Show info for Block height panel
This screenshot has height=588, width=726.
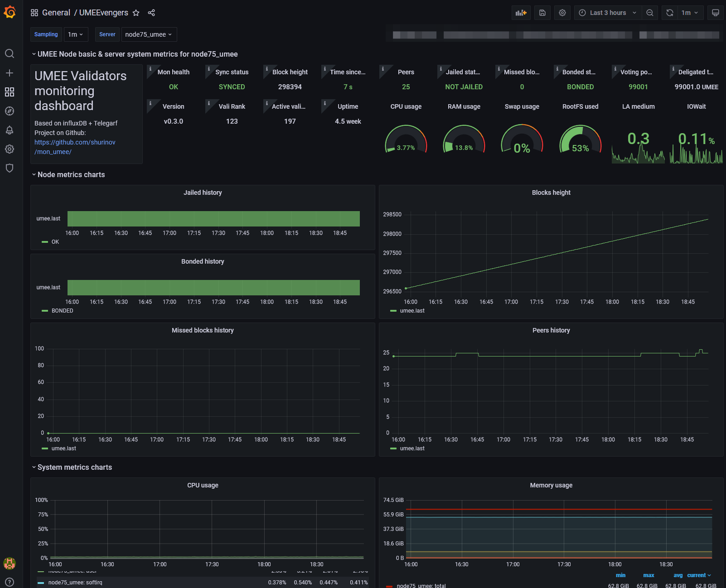coord(267,69)
